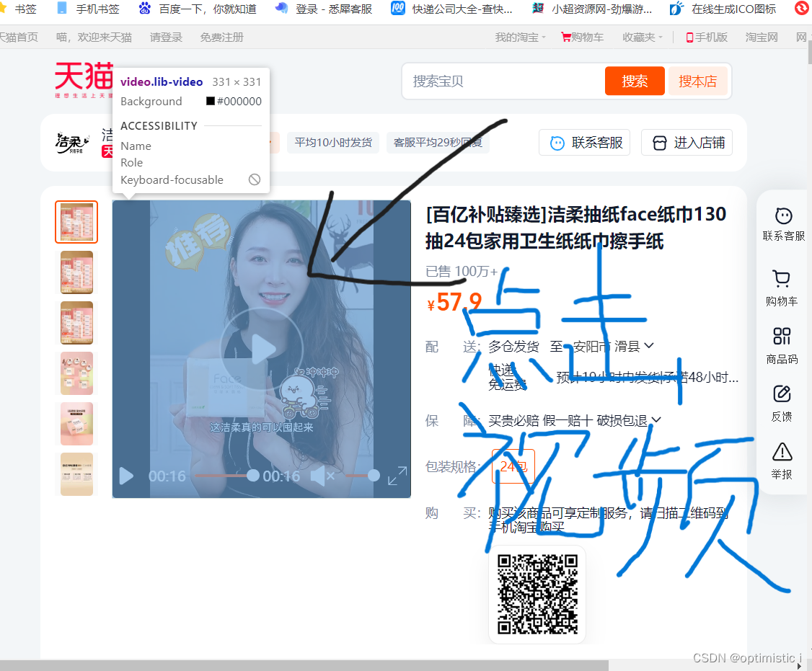Click the video progress bar knob

click(252, 475)
